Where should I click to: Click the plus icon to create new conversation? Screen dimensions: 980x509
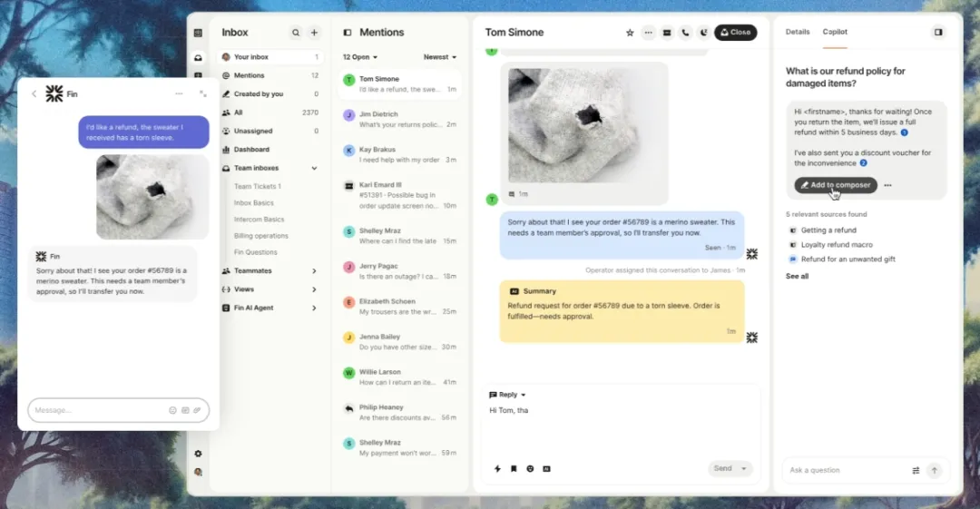pos(315,33)
